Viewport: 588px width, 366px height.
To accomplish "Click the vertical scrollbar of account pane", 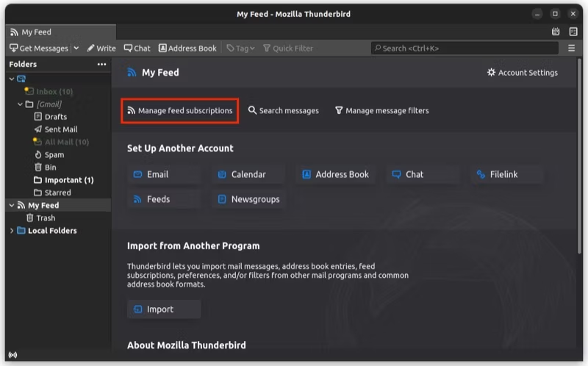I will point(579,157).
